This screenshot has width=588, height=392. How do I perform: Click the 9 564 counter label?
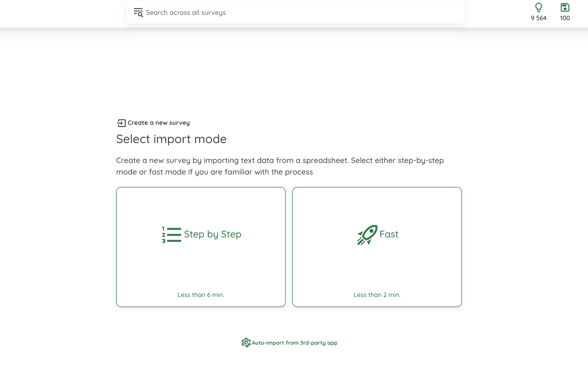(539, 18)
